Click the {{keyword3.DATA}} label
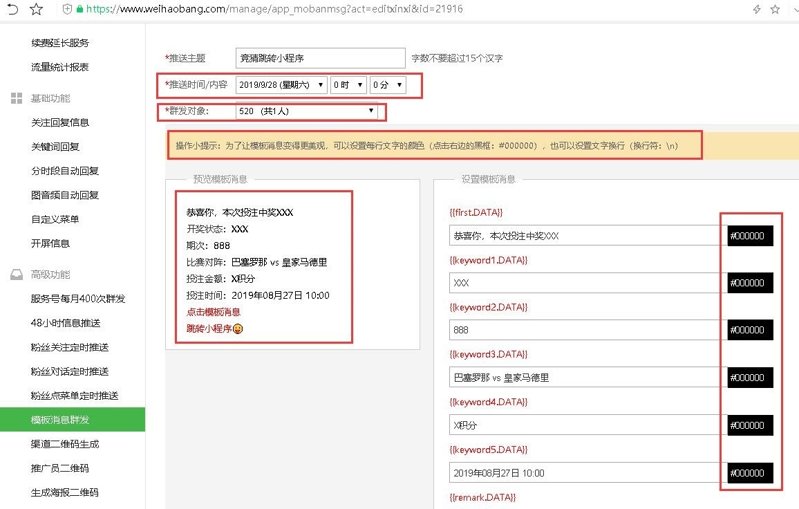Screen dimensions: 799x509 488,354
